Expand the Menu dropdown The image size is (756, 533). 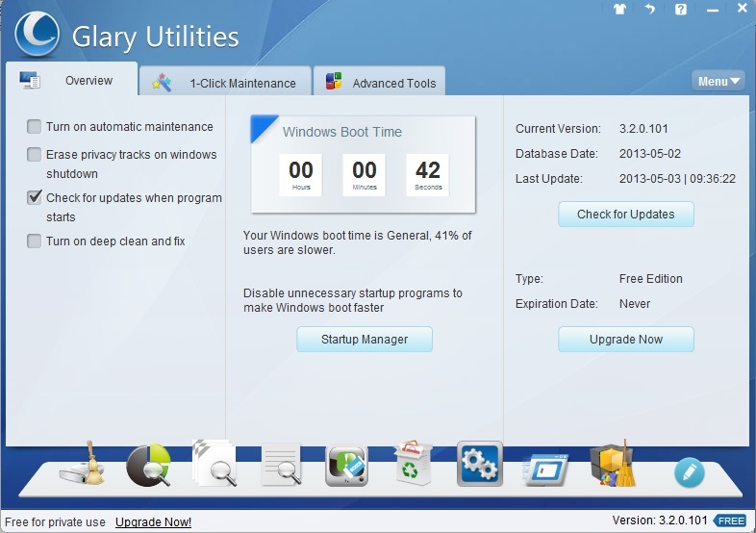point(718,82)
